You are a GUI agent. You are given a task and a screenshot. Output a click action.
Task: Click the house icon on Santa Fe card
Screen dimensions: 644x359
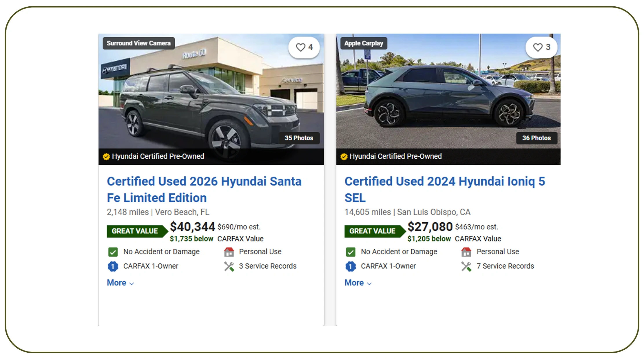(x=229, y=252)
